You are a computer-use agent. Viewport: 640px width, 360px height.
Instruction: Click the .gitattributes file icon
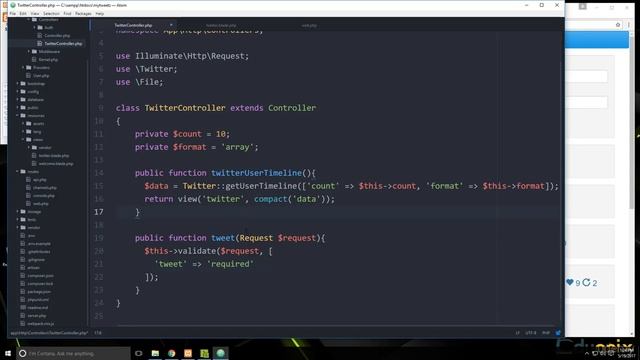pyautogui.click(x=23, y=251)
